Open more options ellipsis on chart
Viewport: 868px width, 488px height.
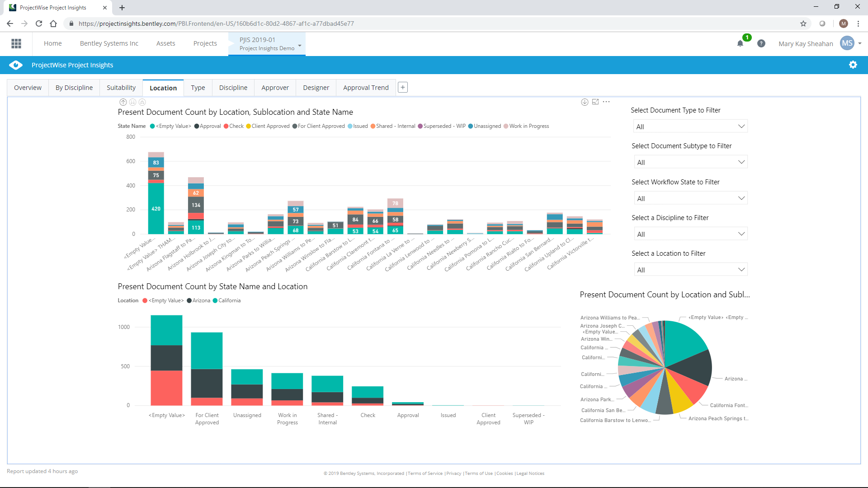click(606, 102)
